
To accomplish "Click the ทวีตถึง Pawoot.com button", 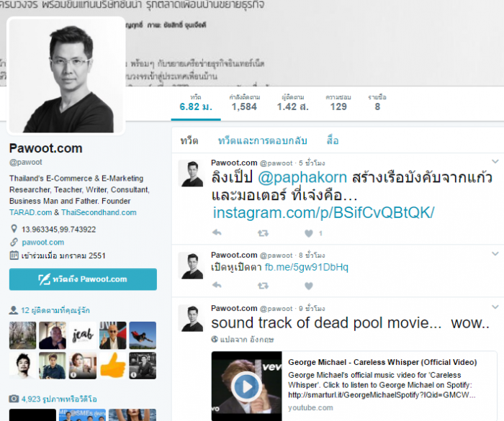I will click(x=83, y=279).
